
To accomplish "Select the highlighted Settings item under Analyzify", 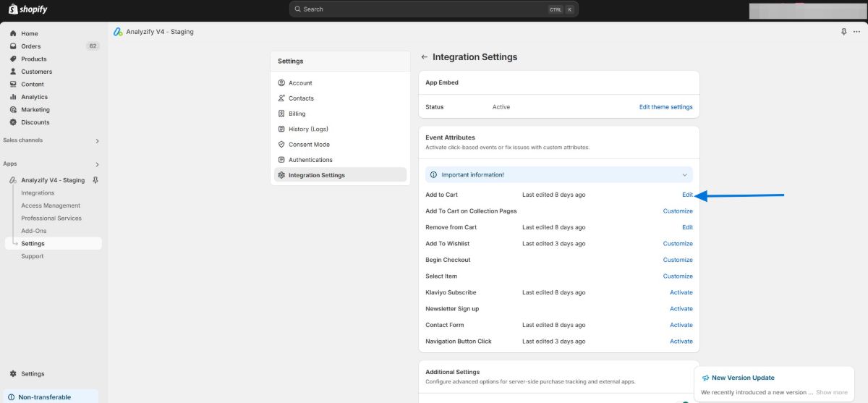I will [x=53, y=244].
